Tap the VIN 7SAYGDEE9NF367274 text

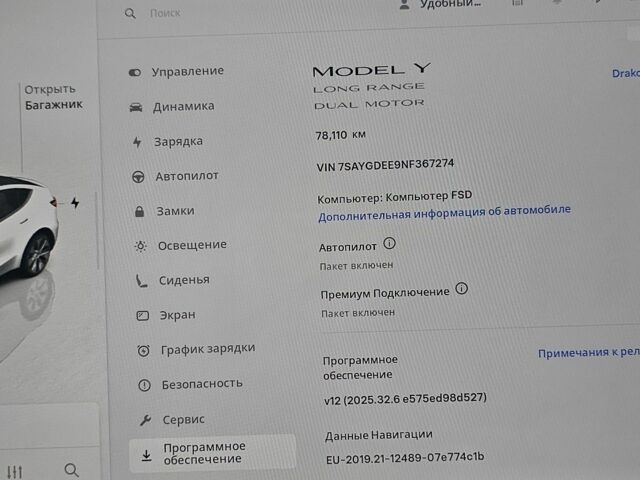pyautogui.click(x=385, y=165)
